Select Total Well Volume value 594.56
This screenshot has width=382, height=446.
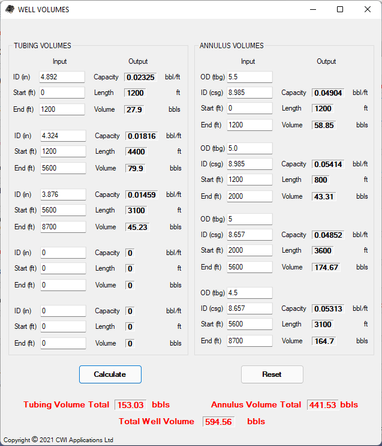point(218,422)
